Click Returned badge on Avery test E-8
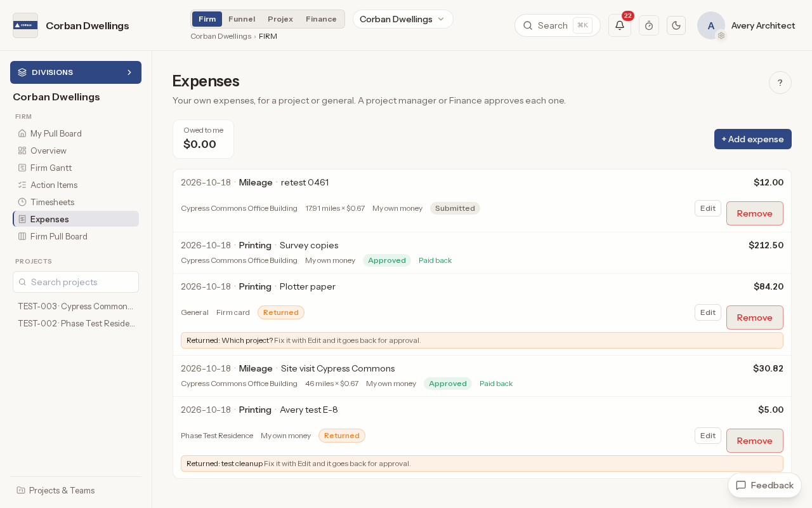Viewport: 812px width, 508px height. tap(342, 436)
